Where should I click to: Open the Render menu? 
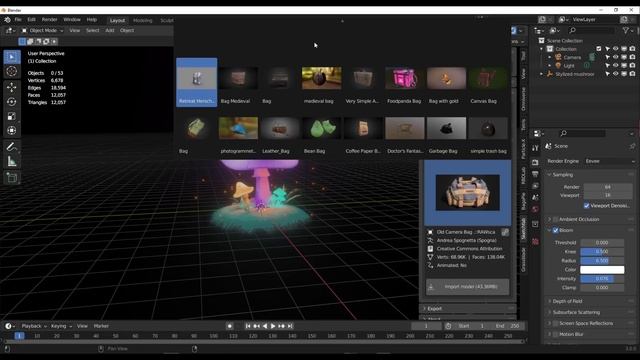[x=49, y=20]
